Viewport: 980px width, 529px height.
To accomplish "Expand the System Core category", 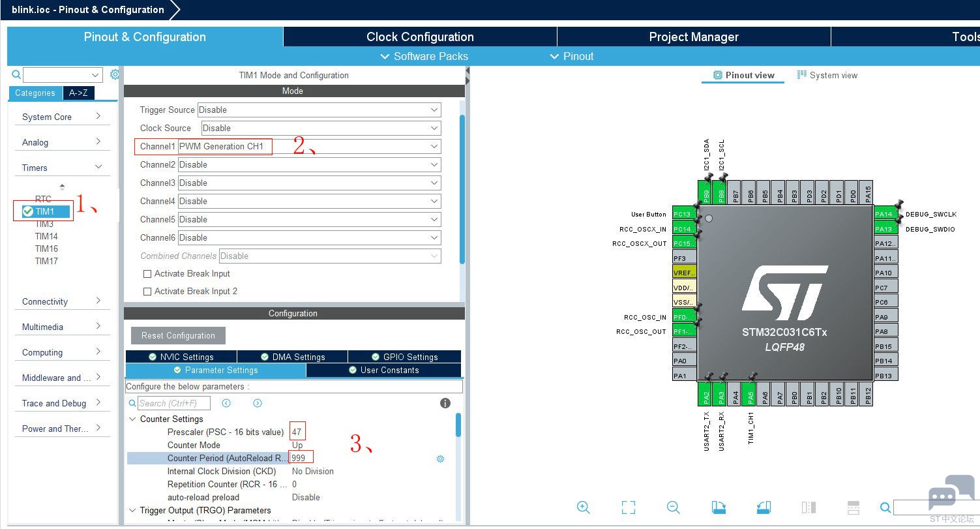I will click(x=63, y=117).
